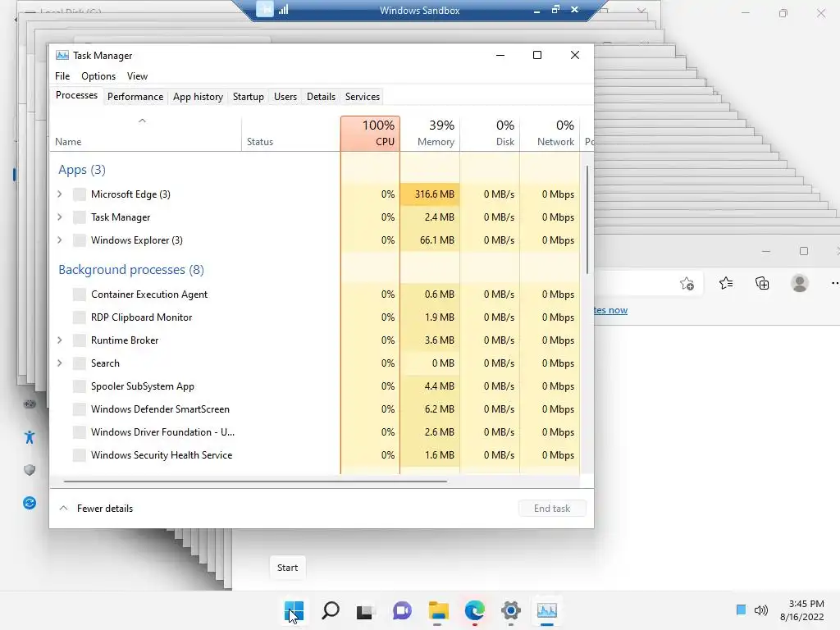Switch to the App history tab

198,97
